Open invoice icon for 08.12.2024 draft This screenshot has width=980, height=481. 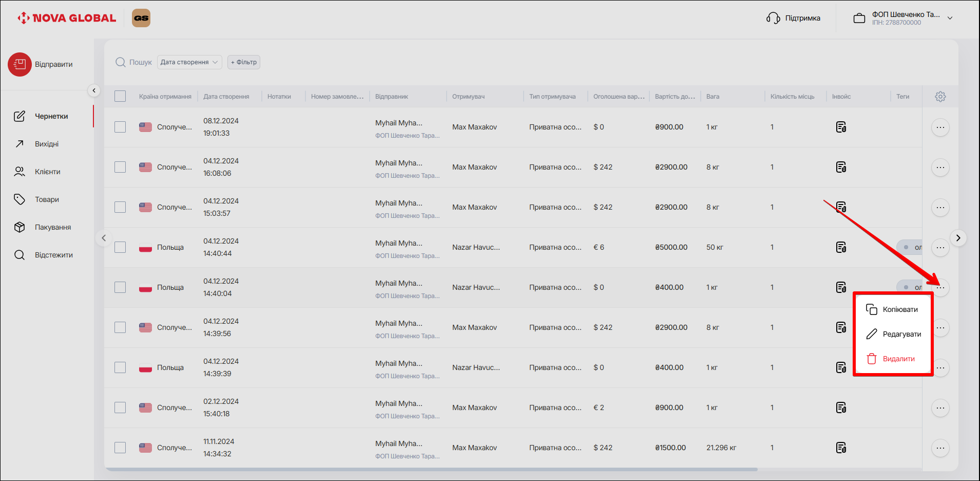[x=841, y=127]
